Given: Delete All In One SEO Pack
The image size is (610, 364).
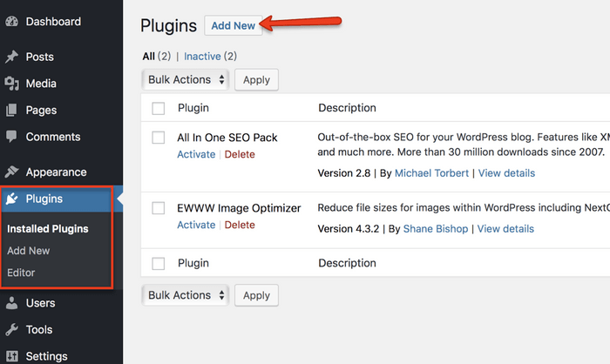Looking at the screenshot, I should click(240, 154).
